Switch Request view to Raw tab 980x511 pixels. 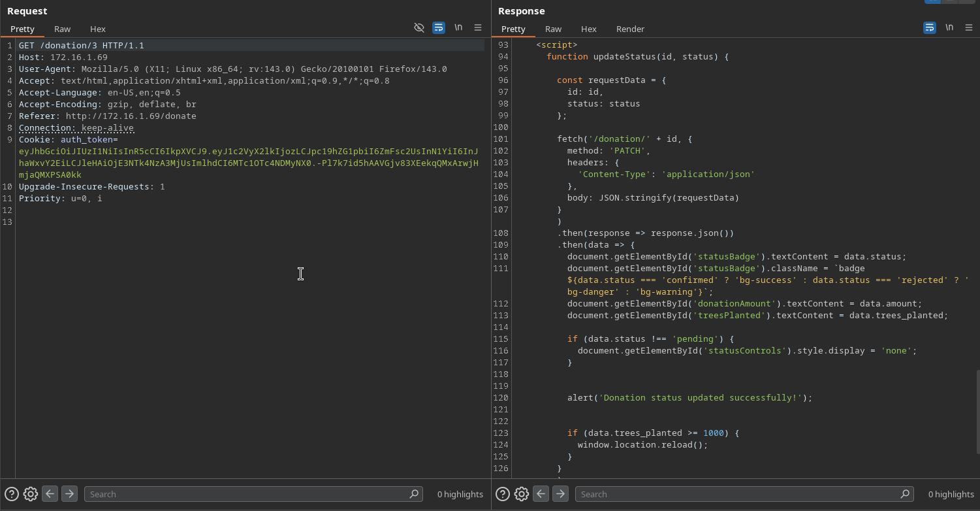(62, 29)
